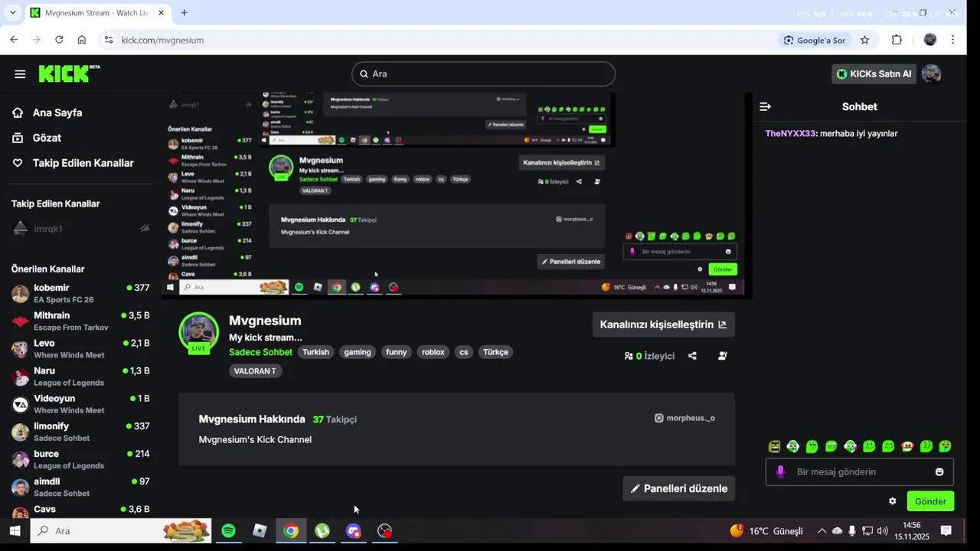The height and width of the screenshot is (551, 980).
Task: Show hidden system tray icons
Action: tap(822, 530)
